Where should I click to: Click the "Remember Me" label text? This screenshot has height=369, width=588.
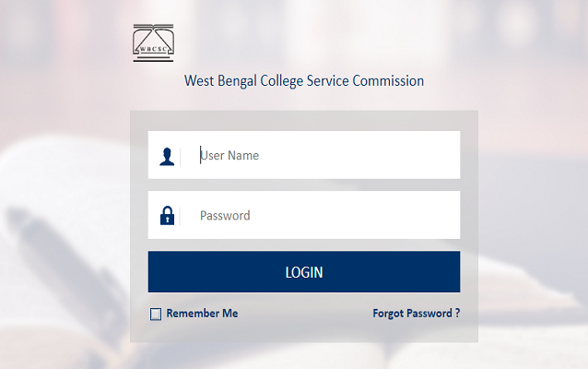tap(202, 314)
